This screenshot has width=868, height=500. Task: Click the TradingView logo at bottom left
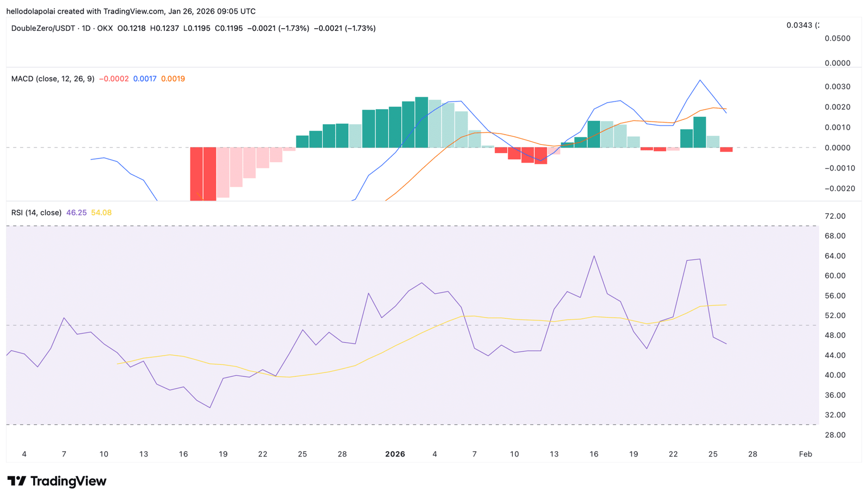pyautogui.click(x=57, y=481)
